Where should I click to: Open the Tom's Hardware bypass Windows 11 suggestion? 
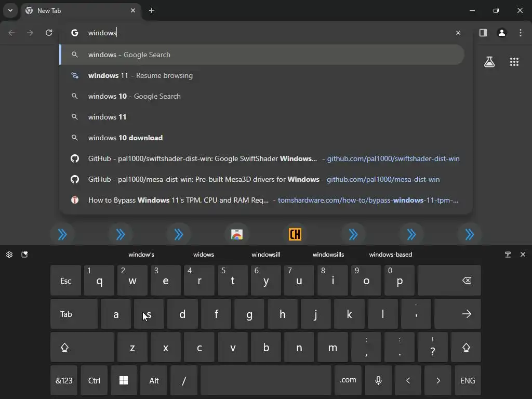[x=262, y=200]
